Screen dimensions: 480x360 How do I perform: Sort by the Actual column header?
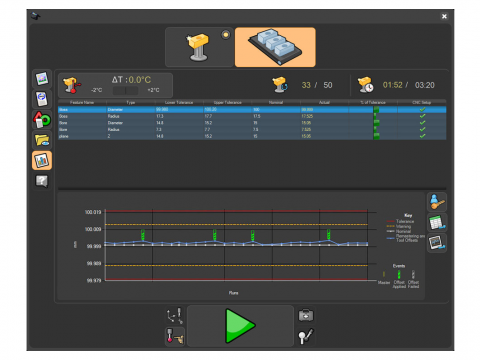[324, 102]
